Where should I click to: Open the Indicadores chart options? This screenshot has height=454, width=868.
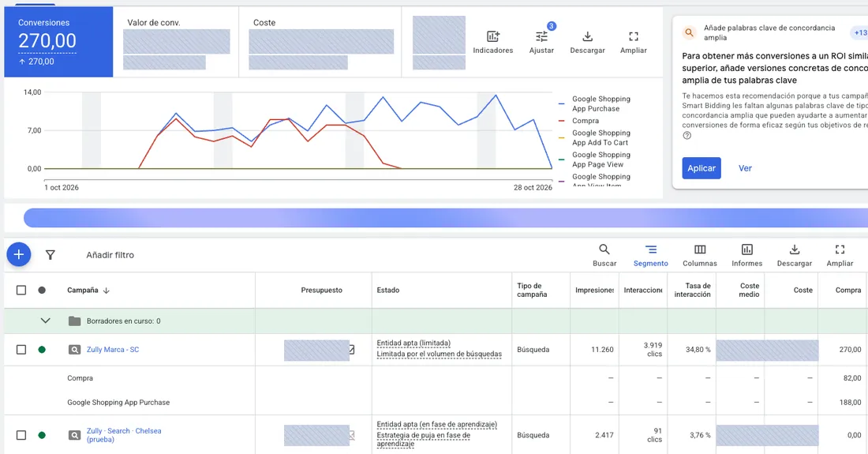(x=492, y=42)
